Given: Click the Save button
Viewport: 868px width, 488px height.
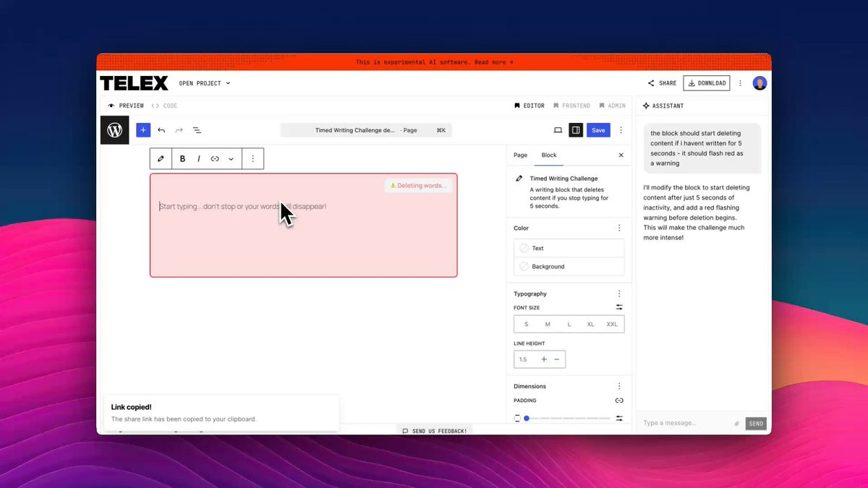Looking at the screenshot, I should click(x=598, y=130).
